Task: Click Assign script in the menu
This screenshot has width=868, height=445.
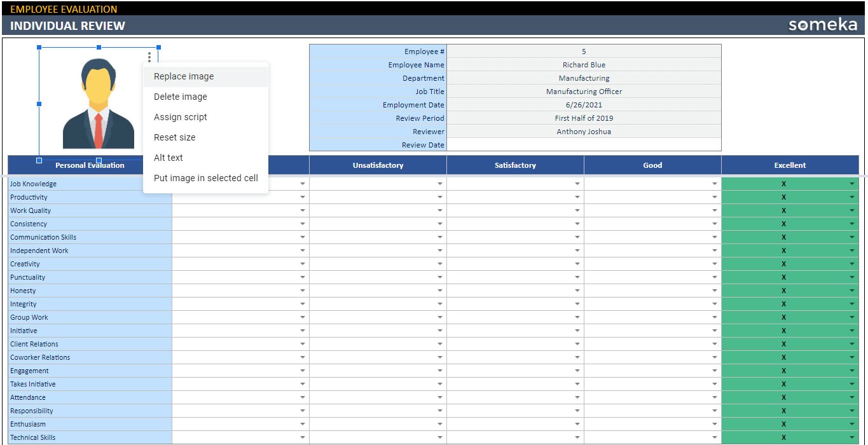Action: 181,117
